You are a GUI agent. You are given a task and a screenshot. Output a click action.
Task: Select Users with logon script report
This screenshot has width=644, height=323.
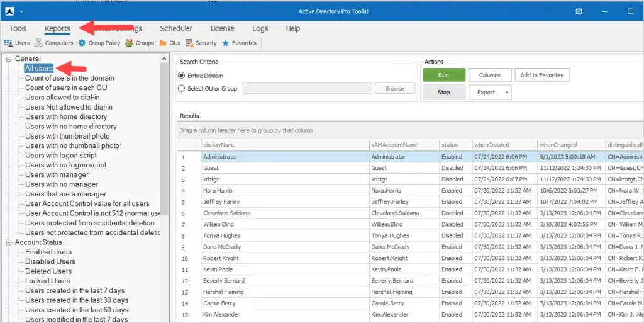click(x=61, y=156)
